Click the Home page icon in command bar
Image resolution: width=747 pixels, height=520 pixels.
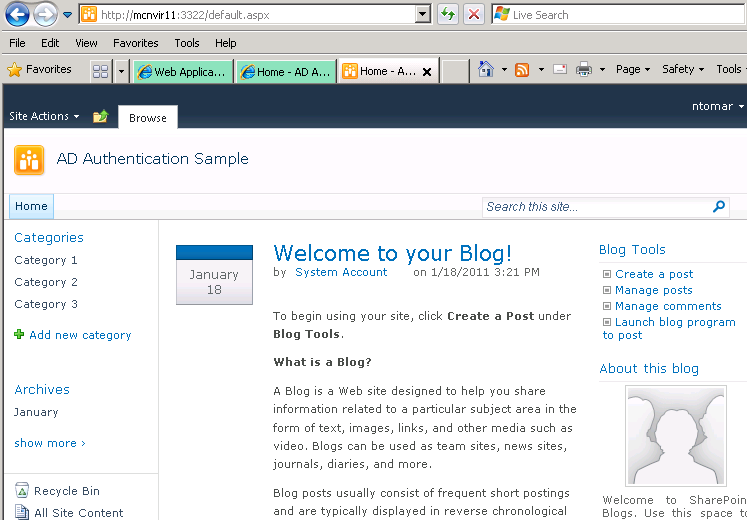(x=486, y=70)
